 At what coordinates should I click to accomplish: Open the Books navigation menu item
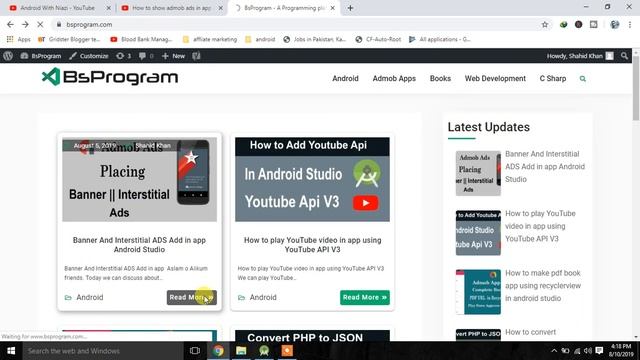[440, 78]
